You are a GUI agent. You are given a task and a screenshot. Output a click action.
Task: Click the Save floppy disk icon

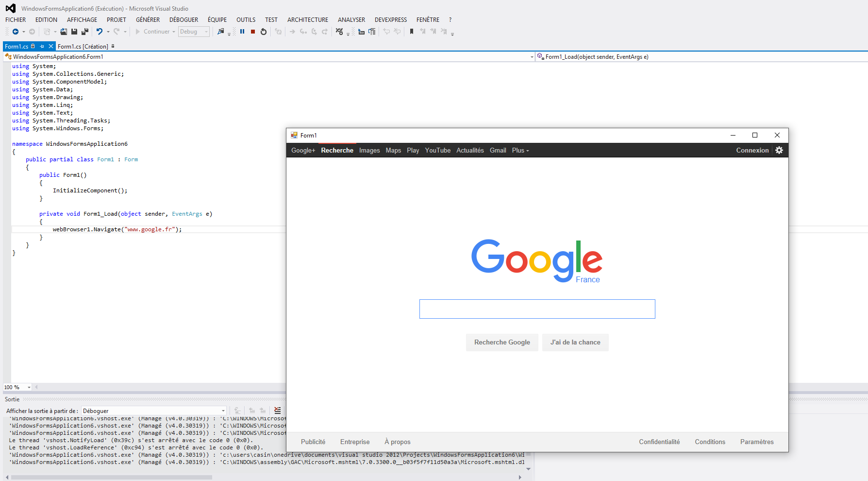pyautogui.click(x=74, y=32)
